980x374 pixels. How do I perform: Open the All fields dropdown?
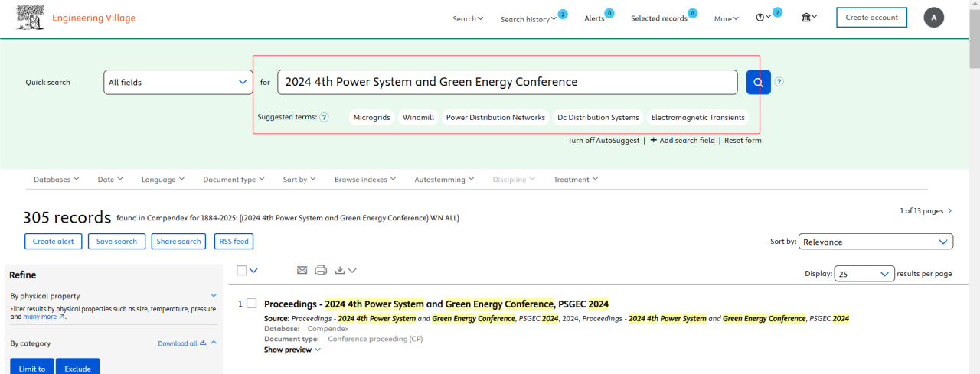178,82
